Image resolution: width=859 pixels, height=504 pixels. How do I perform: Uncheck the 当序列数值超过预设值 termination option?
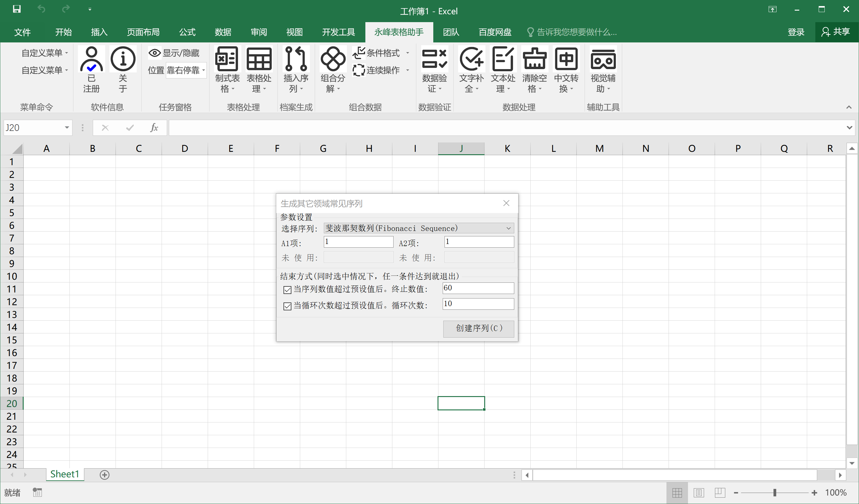pos(287,290)
